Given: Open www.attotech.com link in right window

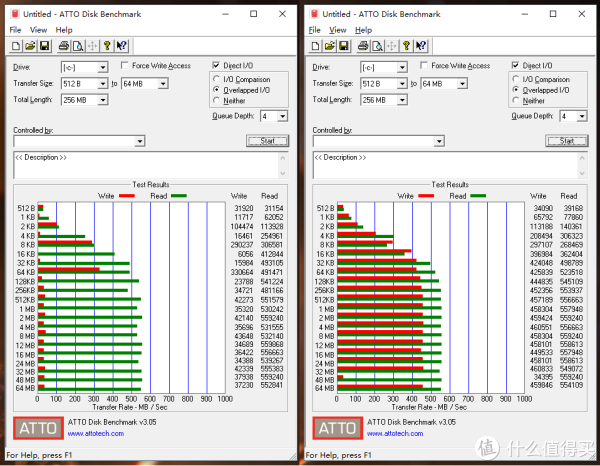Looking at the screenshot, I should [x=395, y=433].
